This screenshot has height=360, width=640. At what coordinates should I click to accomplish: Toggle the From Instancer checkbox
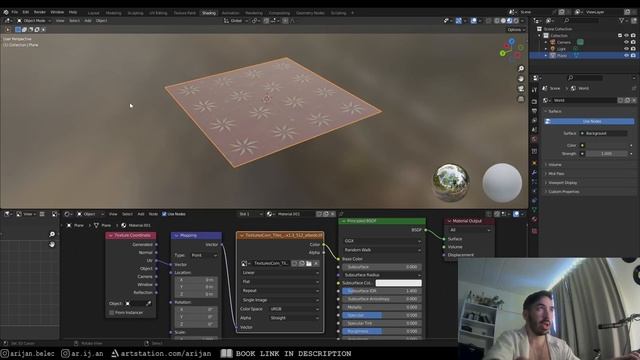coord(111,313)
